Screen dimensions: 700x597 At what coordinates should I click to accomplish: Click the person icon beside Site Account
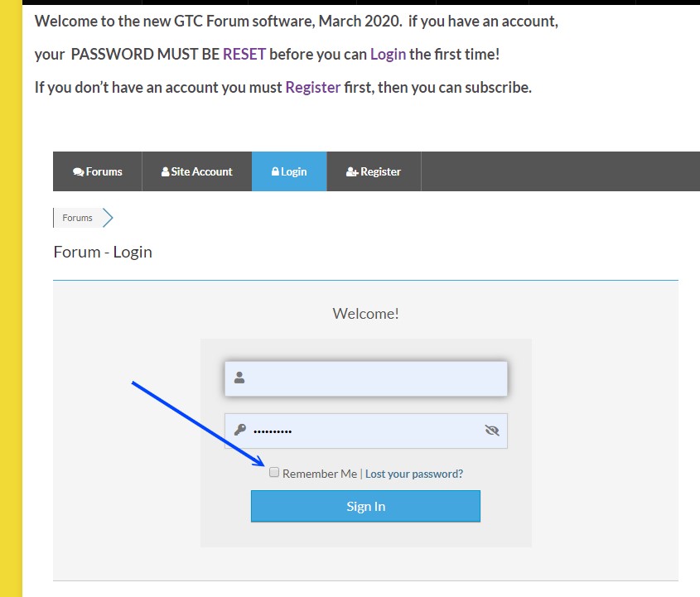pos(166,171)
